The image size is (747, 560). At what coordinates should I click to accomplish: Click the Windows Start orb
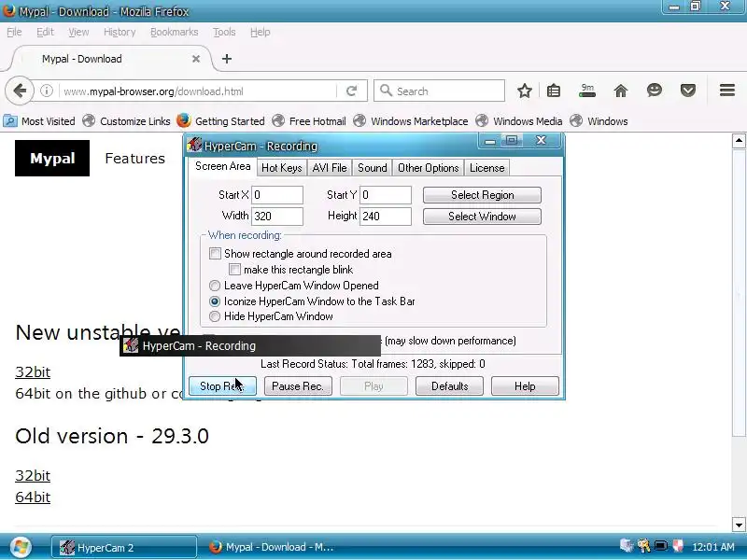click(x=21, y=547)
